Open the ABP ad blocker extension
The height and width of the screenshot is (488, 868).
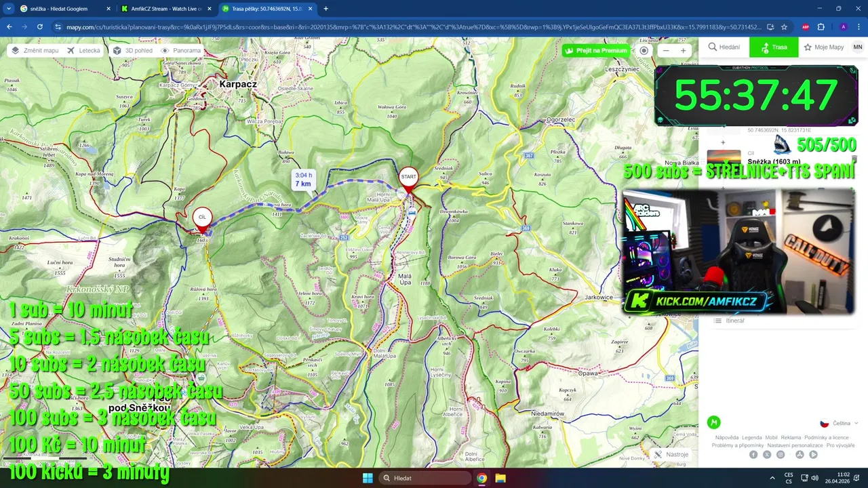pyautogui.click(x=806, y=27)
